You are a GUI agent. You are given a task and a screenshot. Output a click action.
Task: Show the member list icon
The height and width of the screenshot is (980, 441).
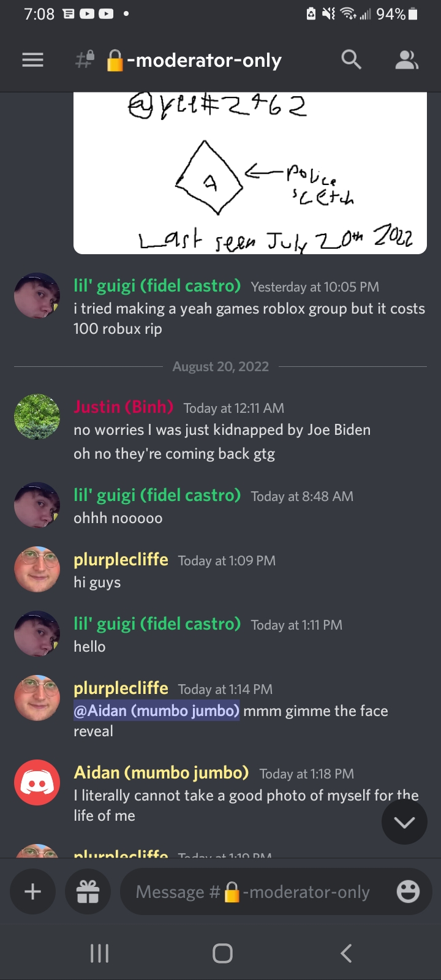click(x=407, y=59)
